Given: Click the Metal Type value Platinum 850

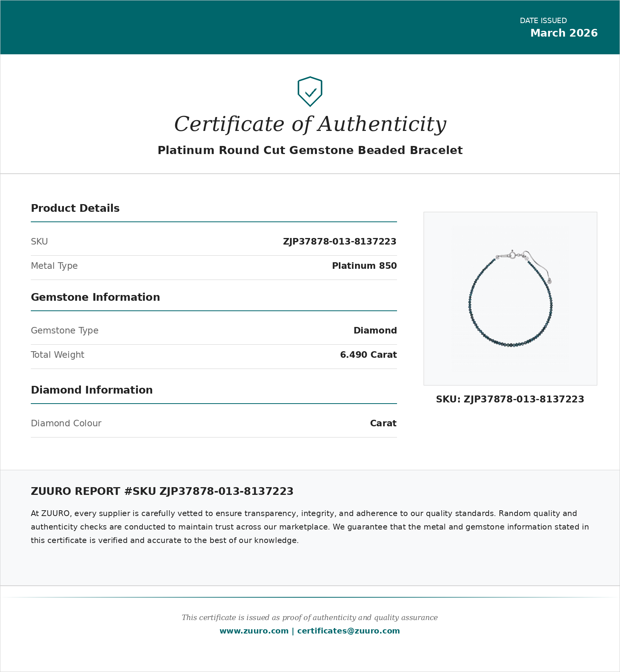Looking at the screenshot, I should (364, 266).
